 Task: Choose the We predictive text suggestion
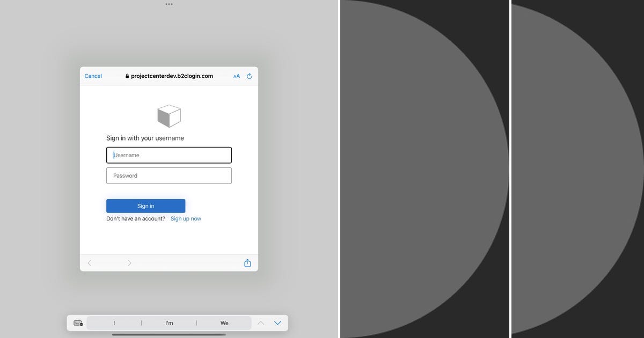224,322
